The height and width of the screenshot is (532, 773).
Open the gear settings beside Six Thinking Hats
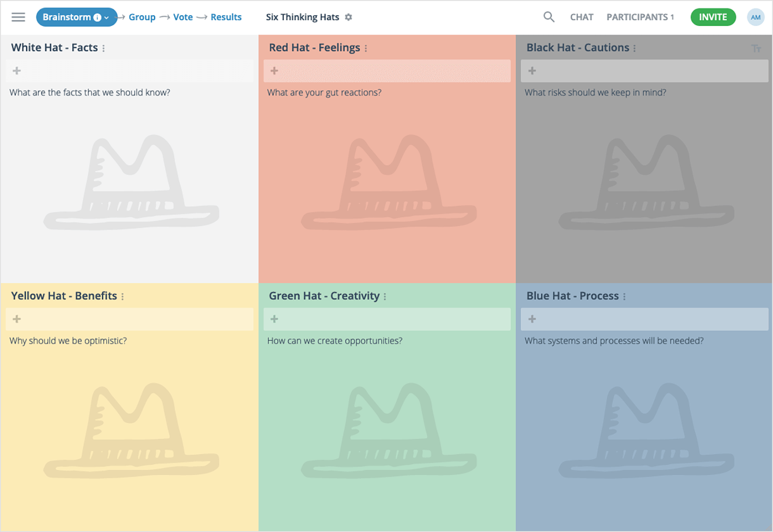(x=348, y=17)
